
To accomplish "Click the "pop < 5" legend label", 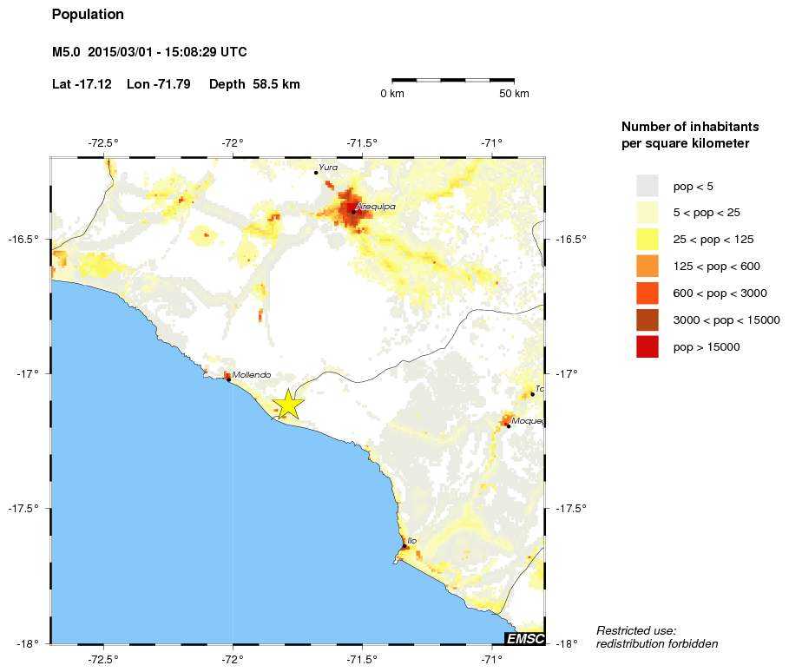I will point(693,187).
